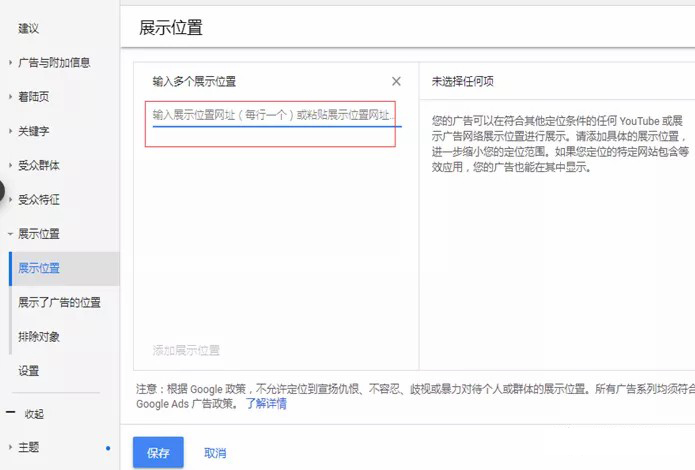Image resolution: width=695 pixels, height=470 pixels.
Task: Expand the 关键字 sidebar section
Action: [33, 131]
